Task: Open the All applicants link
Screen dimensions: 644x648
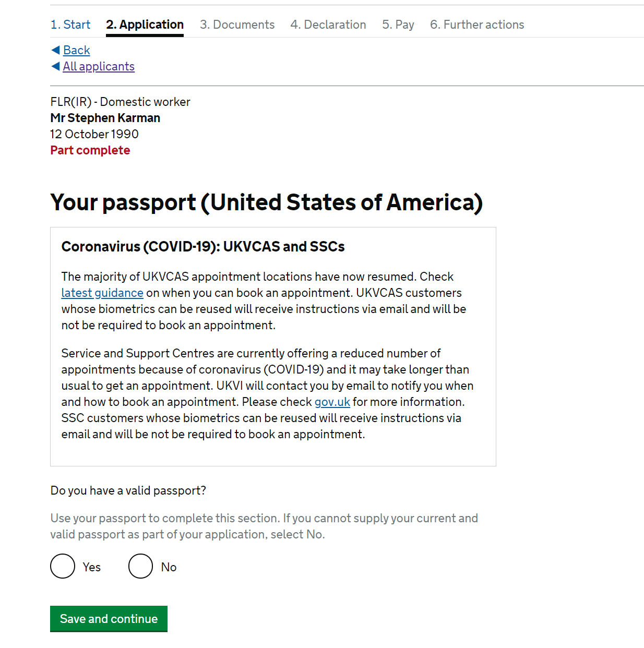Action: (99, 66)
